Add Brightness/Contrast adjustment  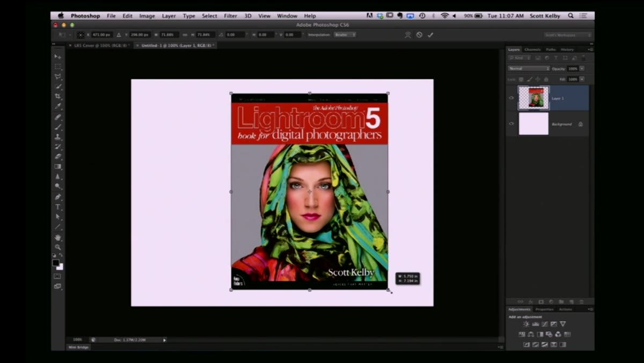[x=526, y=324]
